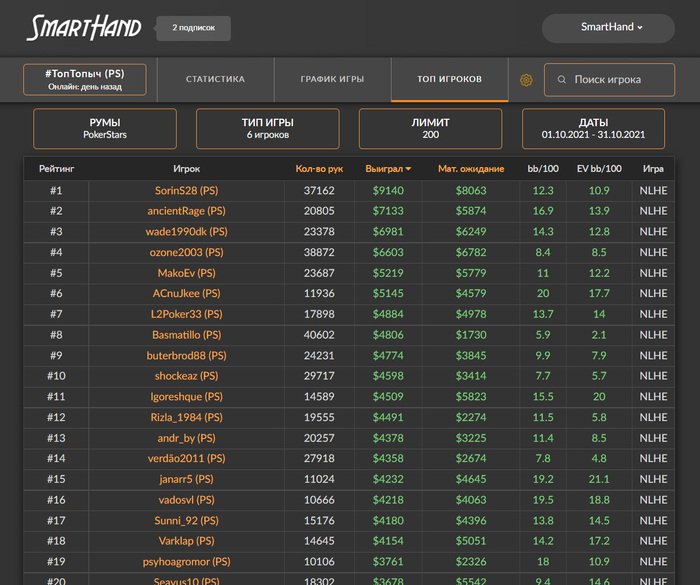Image resolution: width=700 pixels, height=585 pixels.
Task: Open the Румы PokerStars filter
Action: tap(105, 129)
